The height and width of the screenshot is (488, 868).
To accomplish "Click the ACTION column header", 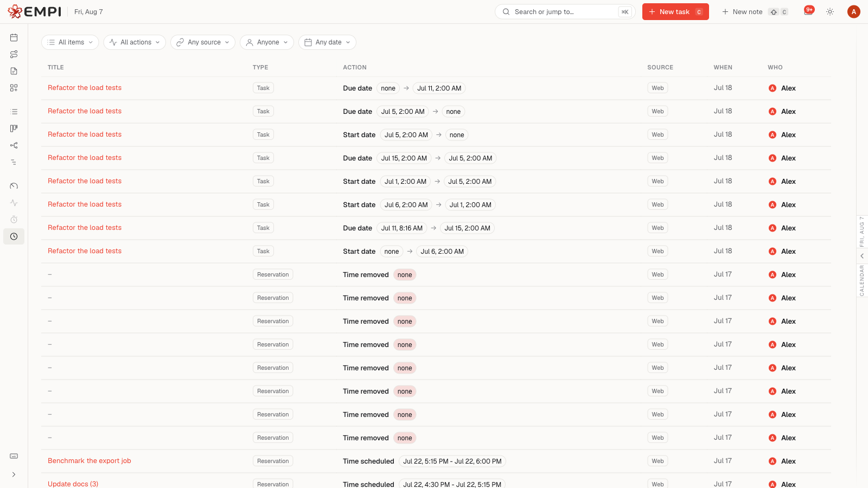I will (x=355, y=67).
